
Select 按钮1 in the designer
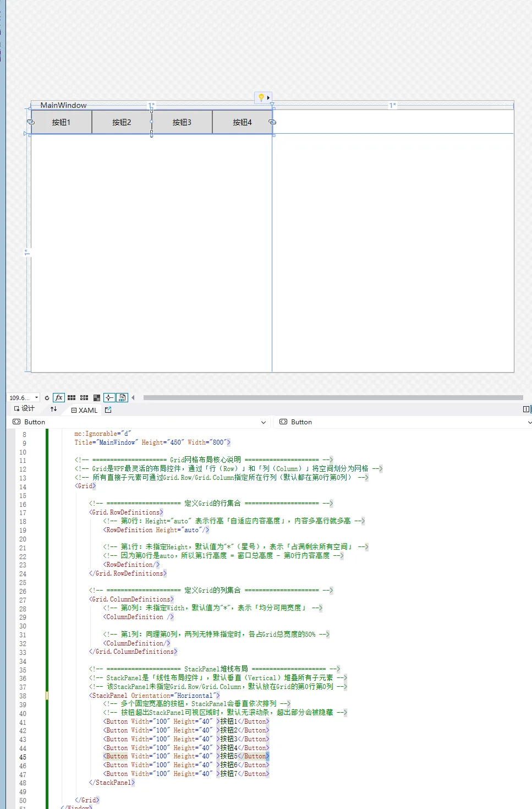click(61, 122)
